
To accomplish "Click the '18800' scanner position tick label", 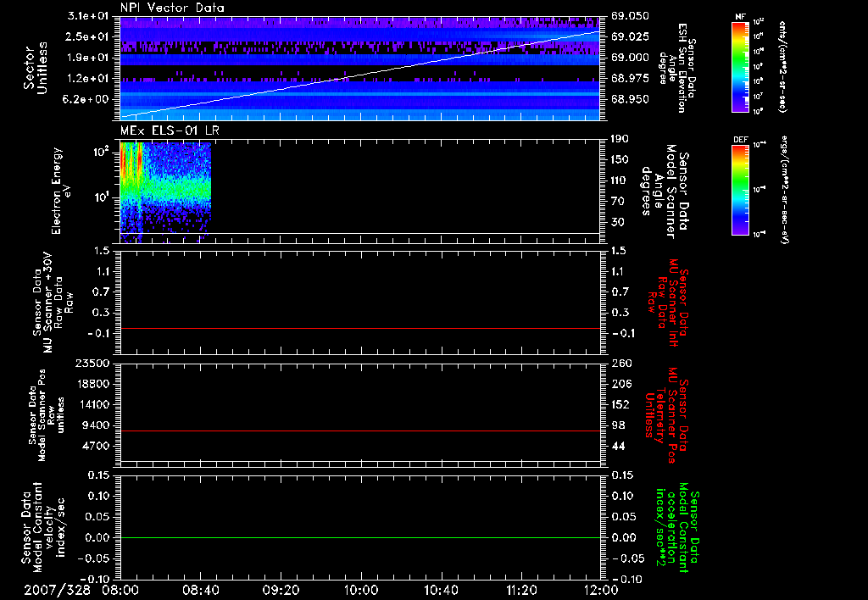I will point(92,384).
